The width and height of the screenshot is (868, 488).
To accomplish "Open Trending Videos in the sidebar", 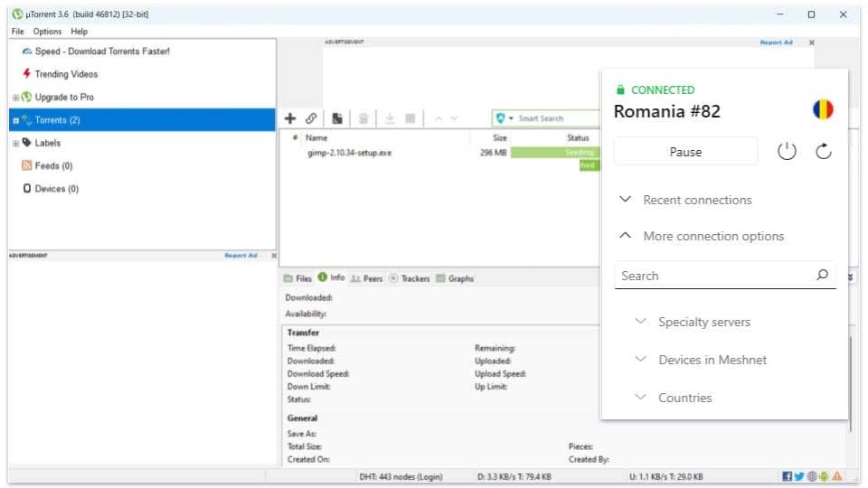I will [x=66, y=74].
